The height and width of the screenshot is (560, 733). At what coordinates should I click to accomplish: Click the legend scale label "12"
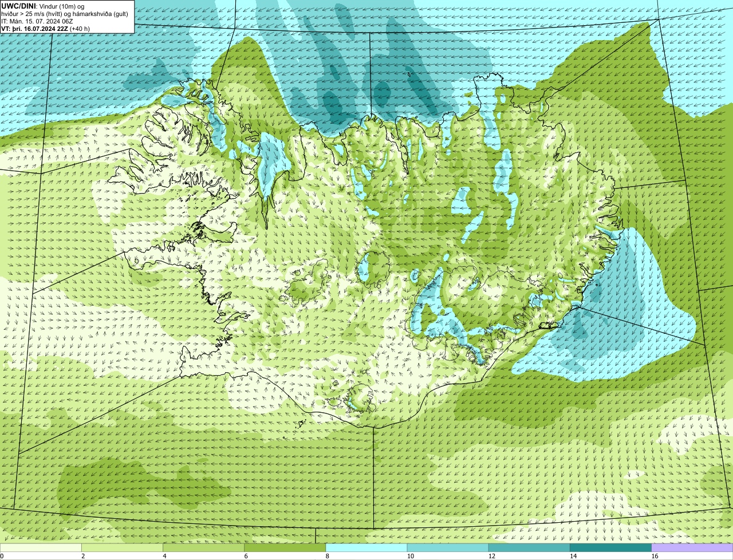click(x=491, y=556)
